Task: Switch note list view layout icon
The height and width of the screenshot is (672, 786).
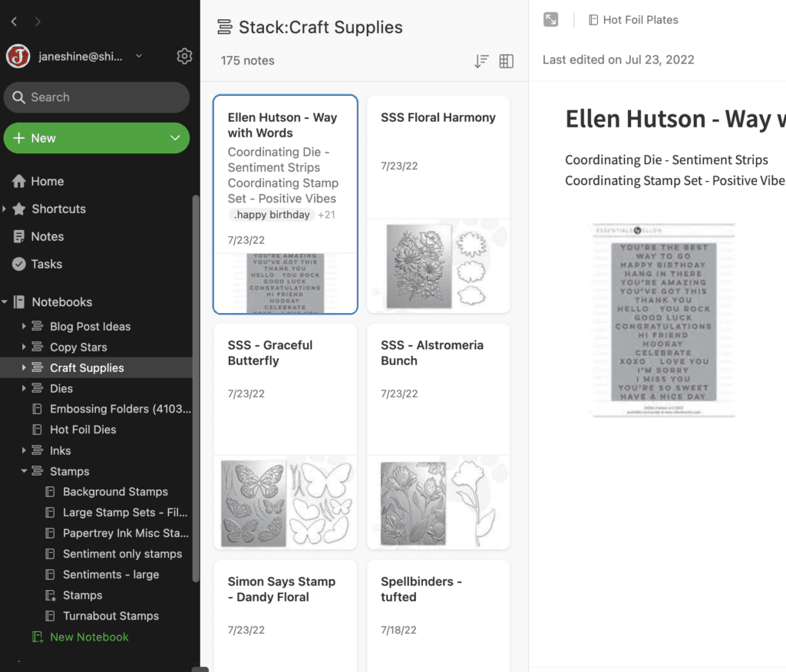Action: (x=507, y=61)
